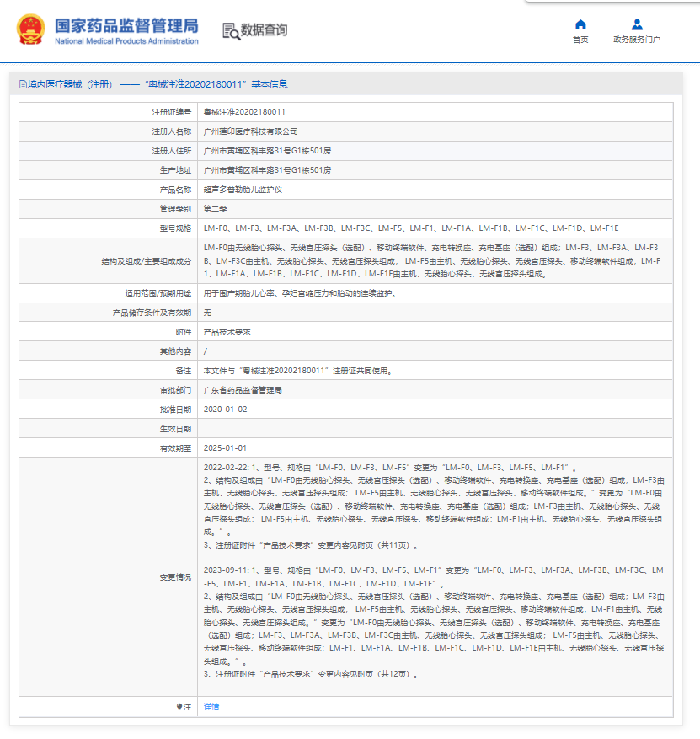Click the 附件 label cell
Image resolution: width=700 pixels, height=739 pixels.
tap(109, 332)
